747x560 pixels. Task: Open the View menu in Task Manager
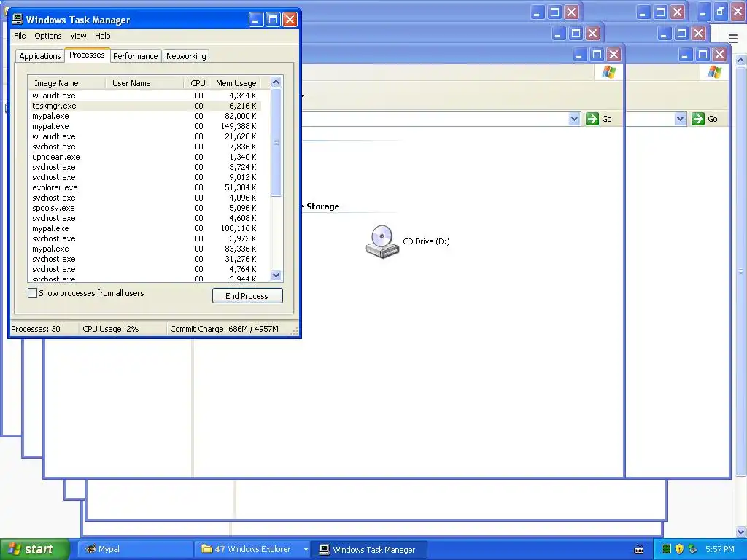(78, 36)
